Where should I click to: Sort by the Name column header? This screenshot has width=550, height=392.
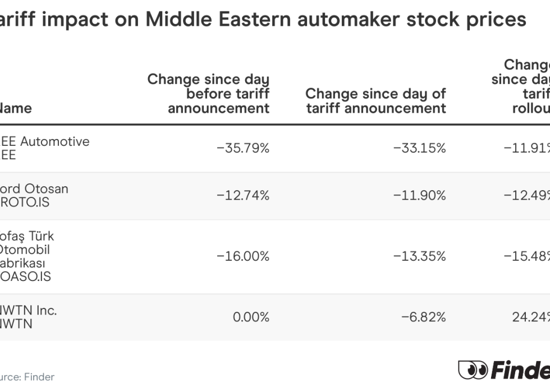[16, 108]
